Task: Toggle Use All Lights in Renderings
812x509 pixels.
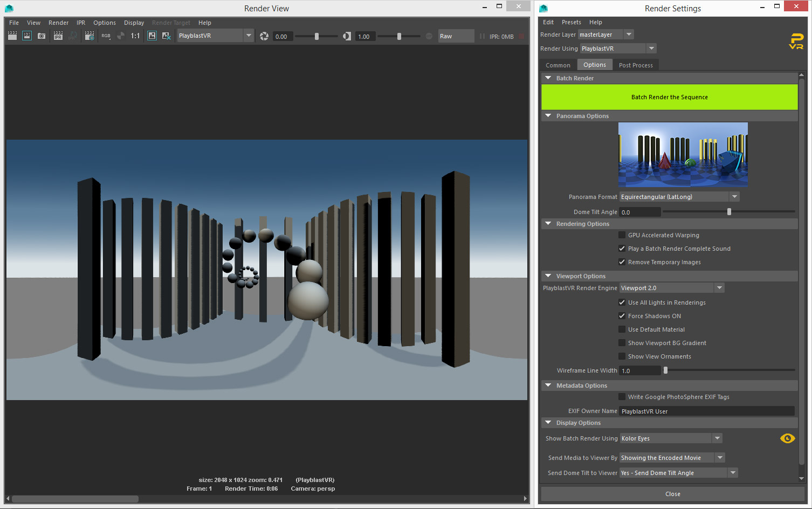Action: tap(622, 302)
